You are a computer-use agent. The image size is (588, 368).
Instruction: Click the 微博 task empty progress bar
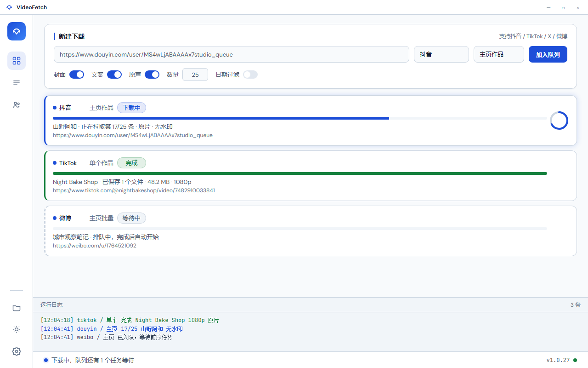tap(300, 229)
